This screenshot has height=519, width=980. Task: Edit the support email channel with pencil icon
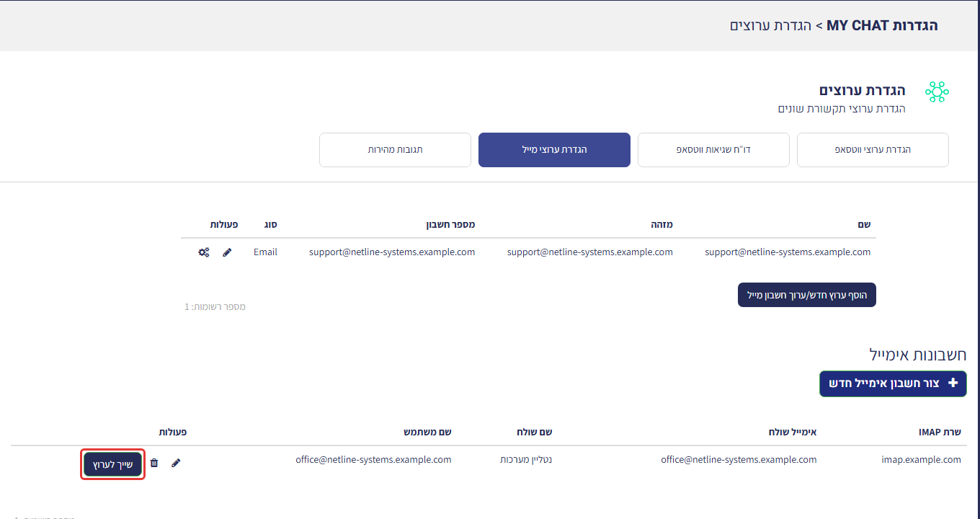227,252
